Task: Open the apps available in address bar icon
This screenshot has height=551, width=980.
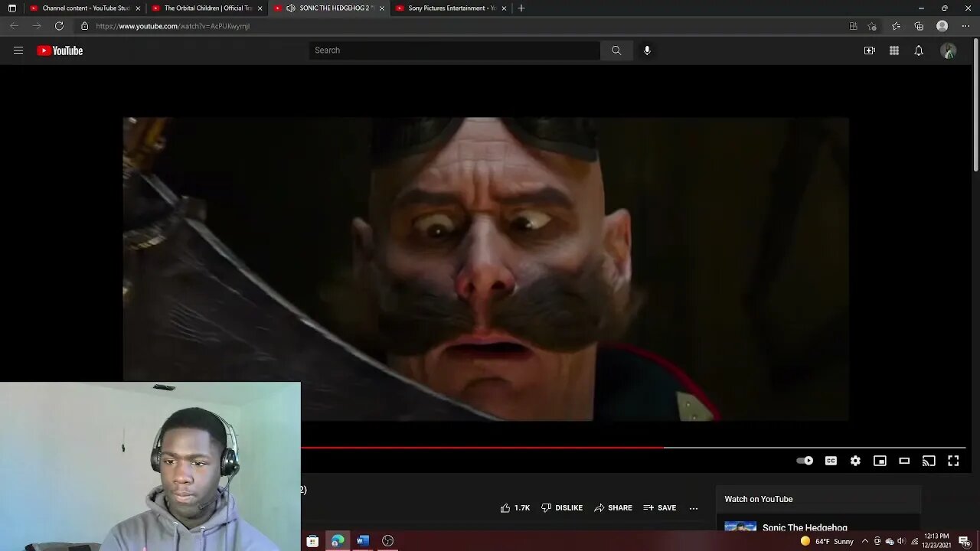Action: pos(853,26)
